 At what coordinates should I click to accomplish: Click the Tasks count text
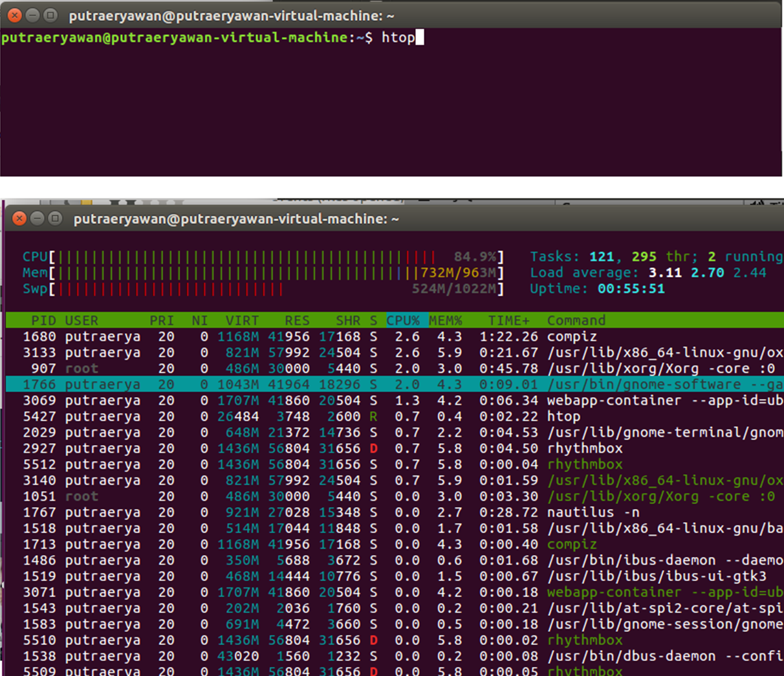656,257
